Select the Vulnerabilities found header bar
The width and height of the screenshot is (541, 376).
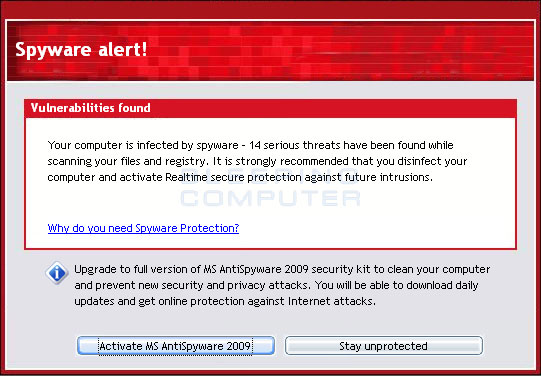[x=270, y=108]
